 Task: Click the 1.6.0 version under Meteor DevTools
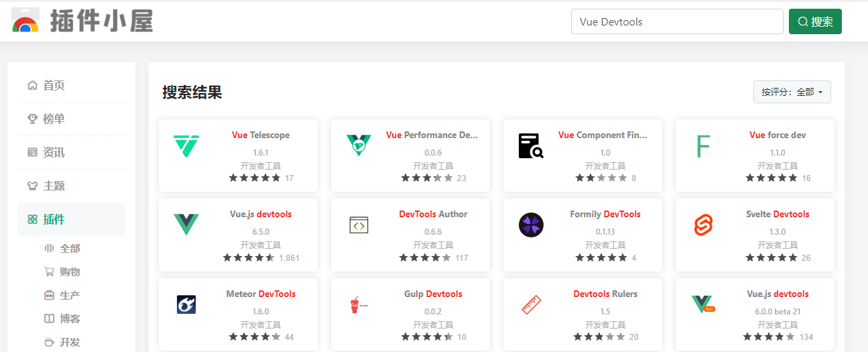(x=261, y=311)
